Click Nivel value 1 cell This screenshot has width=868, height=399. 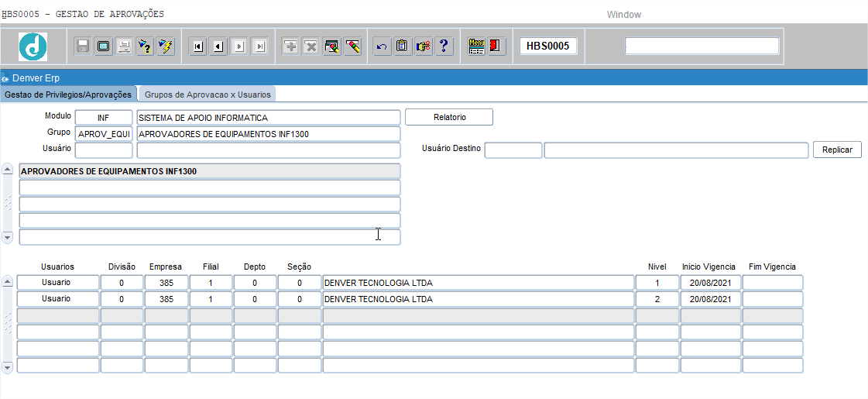click(657, 283)
